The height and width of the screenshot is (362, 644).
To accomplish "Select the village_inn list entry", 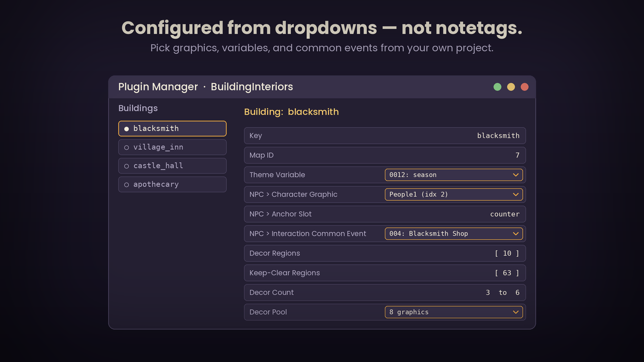I will coord(172,147).
